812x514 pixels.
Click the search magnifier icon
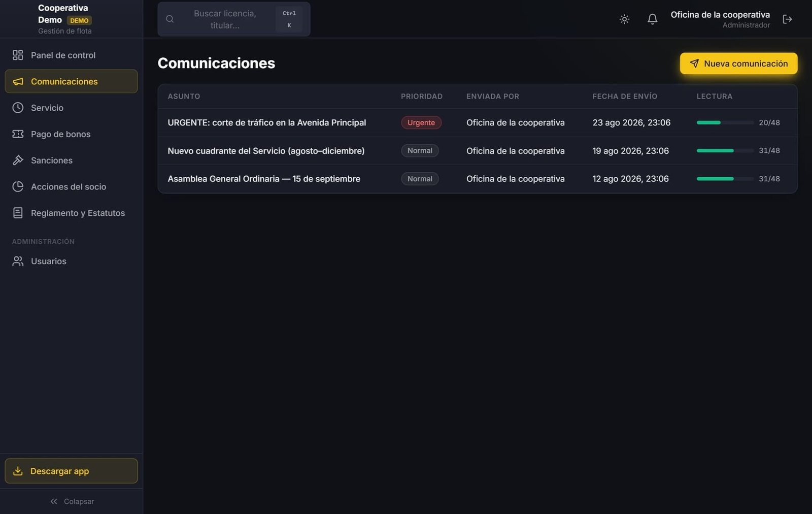[170, 19]
